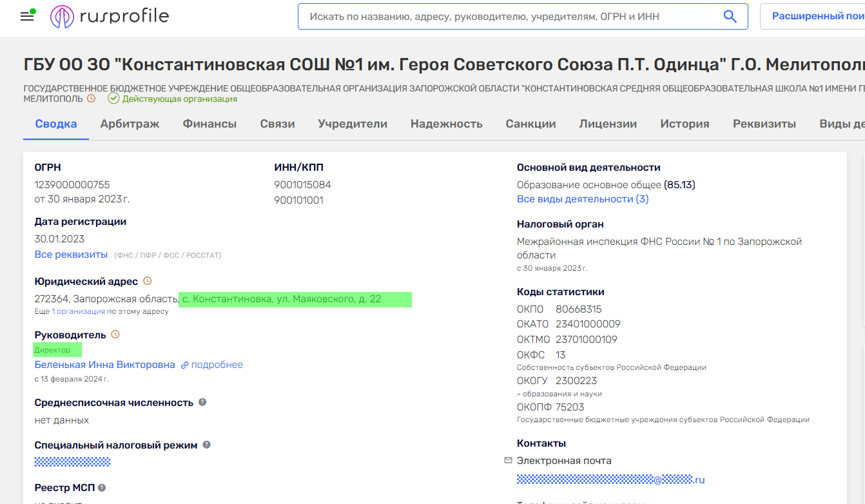Viewport: 865px width, 504px height.
Task: Click the magnifying glass search icon
Action: point(730,17)
